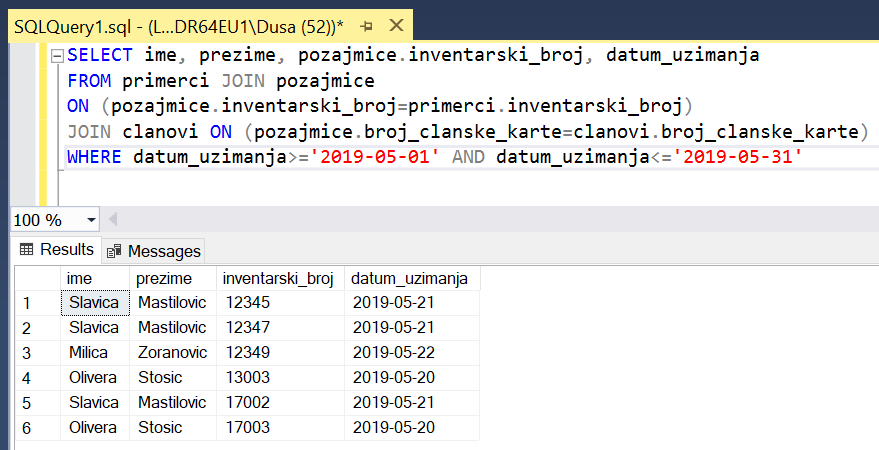This screenshot has height=450, width=879.
Task: Click the Milica cell in results
Action: [x=94, y=352]
